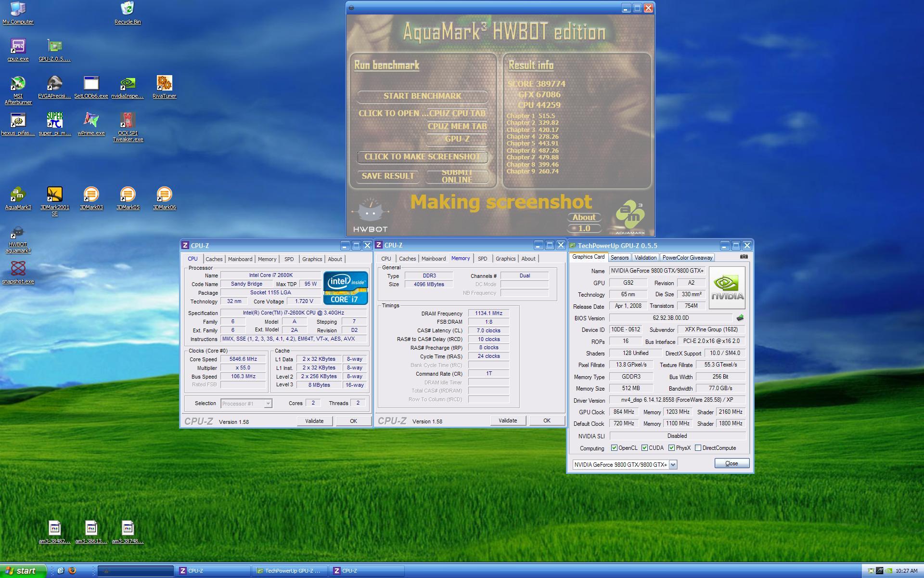Open the PowerColor Giveaway tab

pyautogui.click(x=687, y=258)
